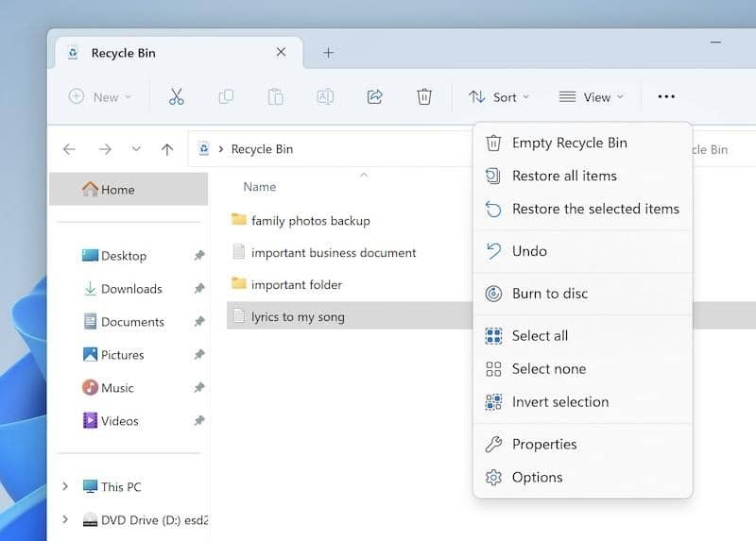Screen dimensions: 756x541
Task: Open Options from the menu
Action: (x=583, y=478)
